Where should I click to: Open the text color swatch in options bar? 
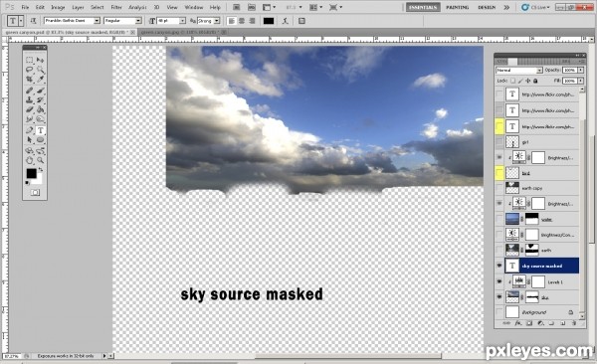pos(269,21)
